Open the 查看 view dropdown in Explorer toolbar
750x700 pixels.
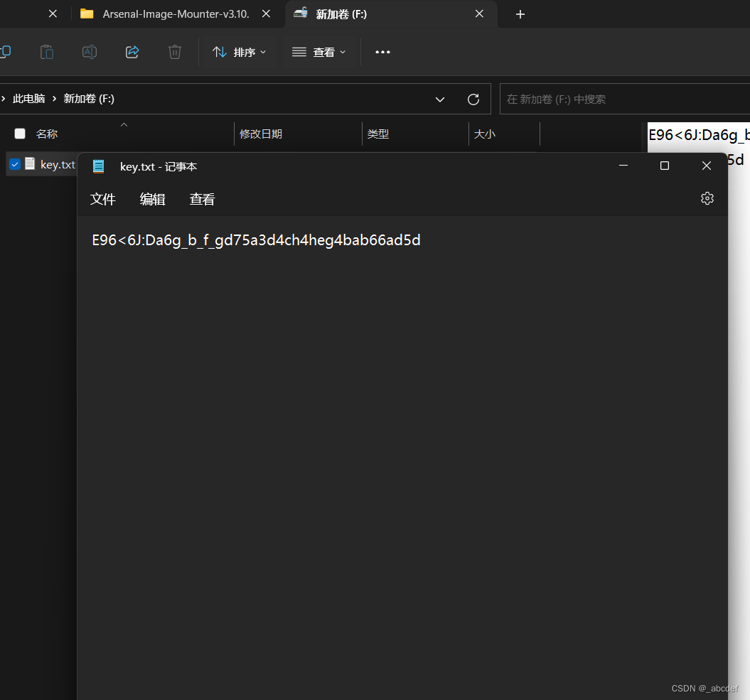(x=319, y=52)
